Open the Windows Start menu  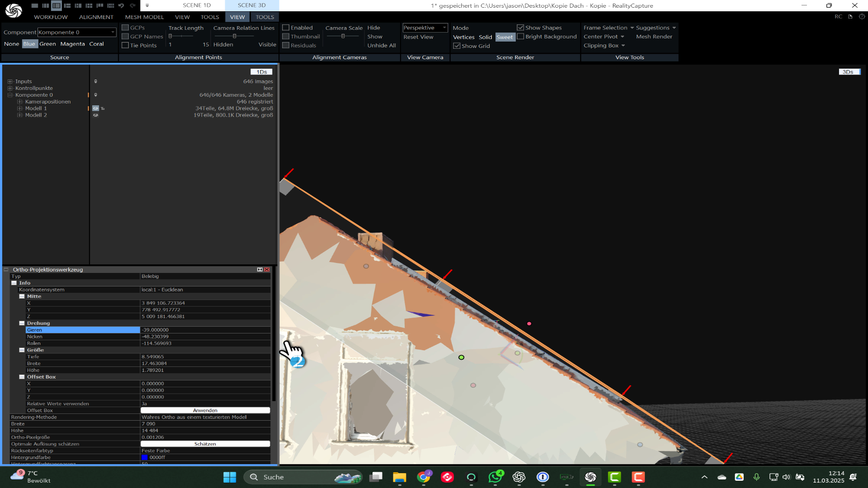(x=230, y=477)
